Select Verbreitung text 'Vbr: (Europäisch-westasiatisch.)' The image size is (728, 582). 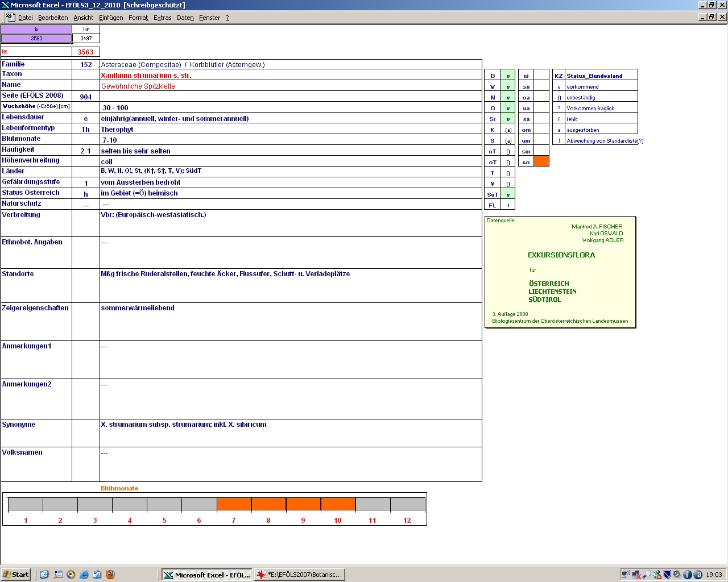(x=154, y=215)
